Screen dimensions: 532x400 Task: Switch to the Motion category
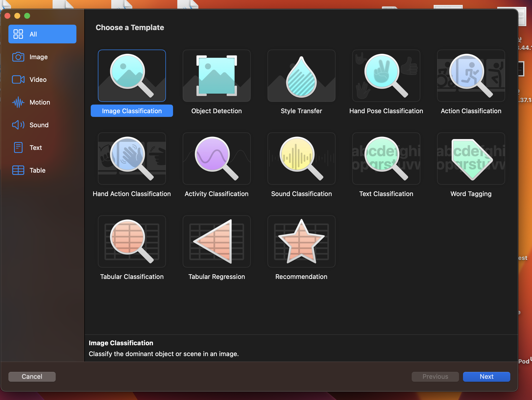40,102
